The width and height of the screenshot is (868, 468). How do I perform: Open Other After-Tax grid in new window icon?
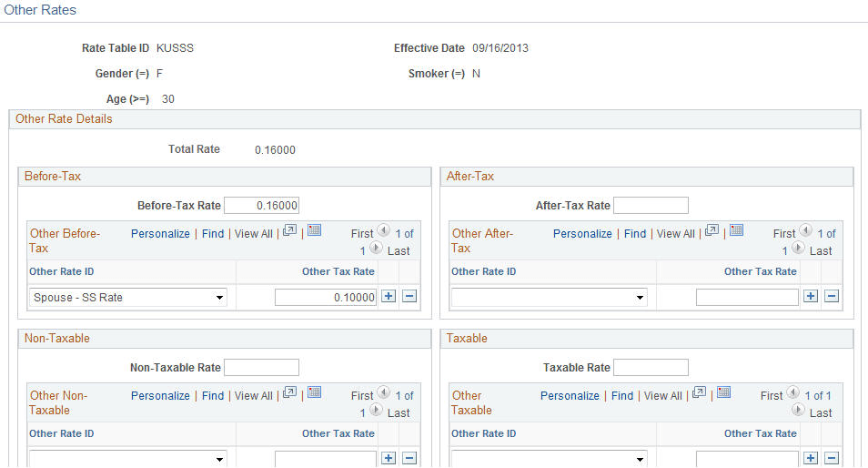[712, 230]
